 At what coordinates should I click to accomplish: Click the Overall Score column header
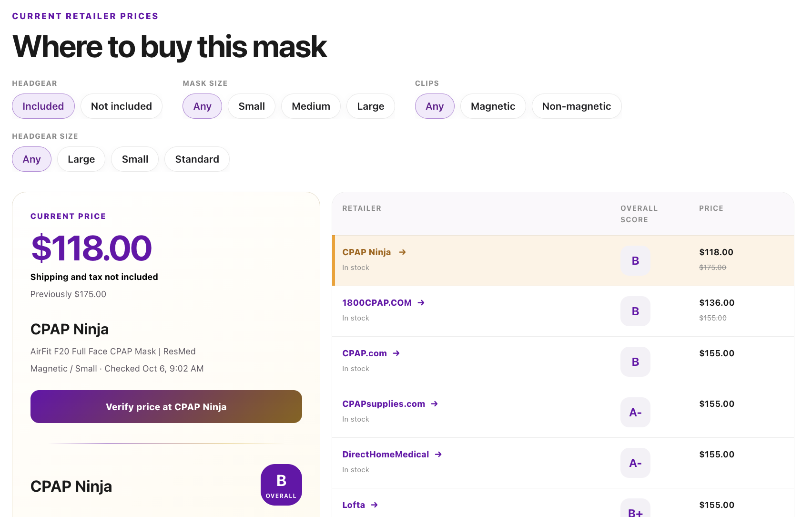(x=639, y=214)
